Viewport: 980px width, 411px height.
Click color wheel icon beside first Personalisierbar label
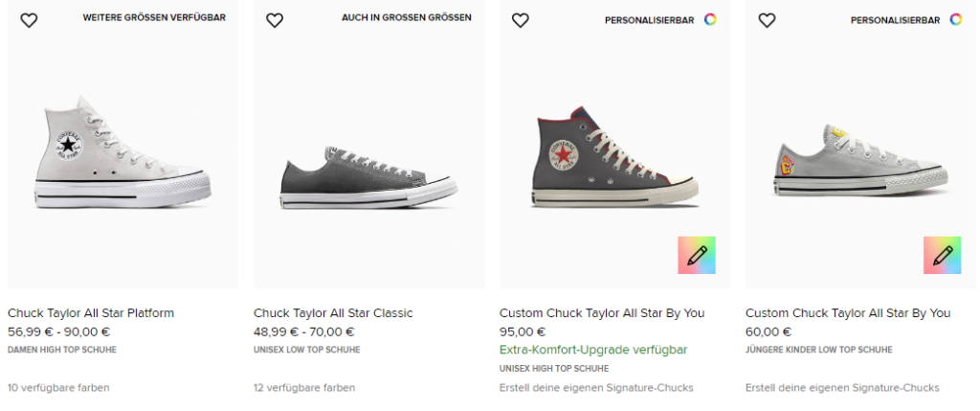pos(710,19)
